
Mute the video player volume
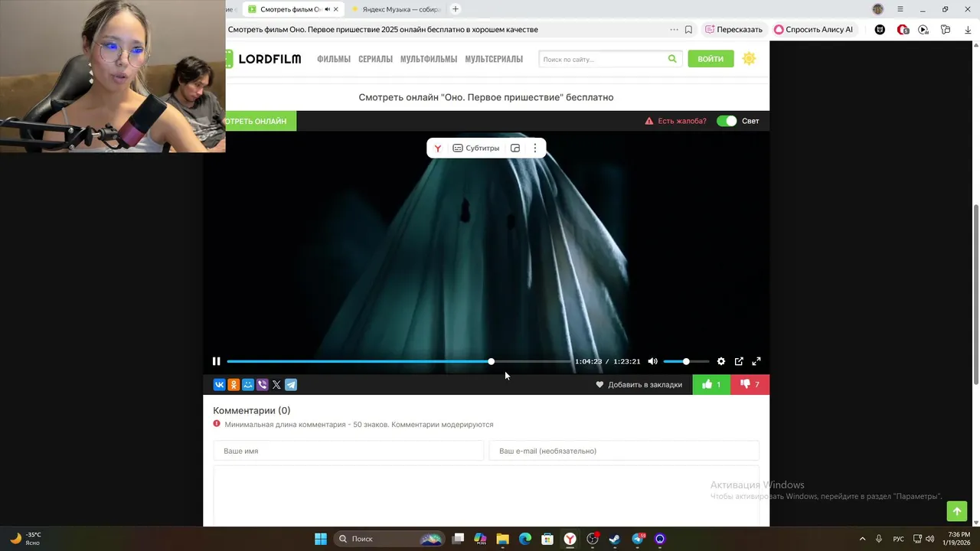tap(652, 361)
